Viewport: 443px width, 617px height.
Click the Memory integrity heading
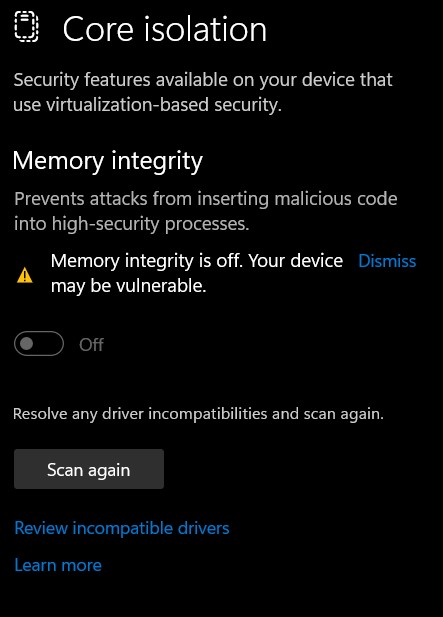(107, 161)
